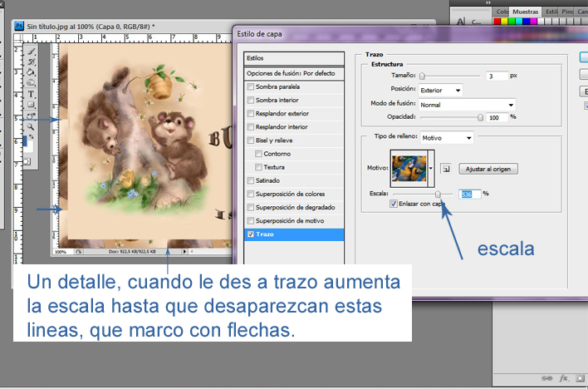The width and height of the screenshot is (588, 389).
Task: Enable Resplandor exterior checkbox
Action: (251, 113)
